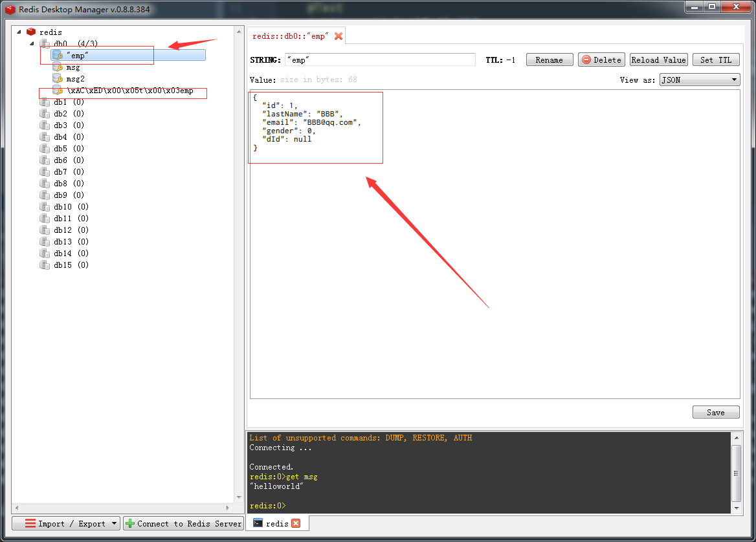Collapse the redis server tree node
Image resolution: width=756 pixels, height=542 pixels.
point(19,32)
